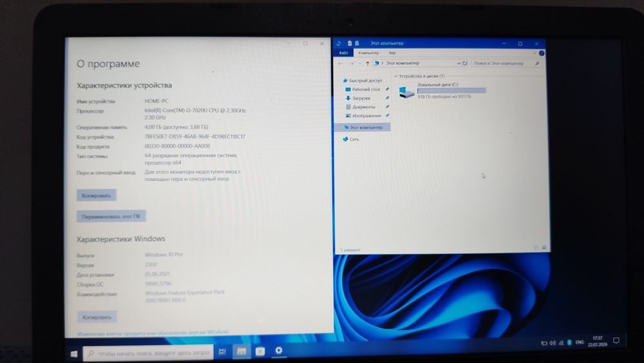
Task: Click the Explorer back arrow
Action: (340, 64)
